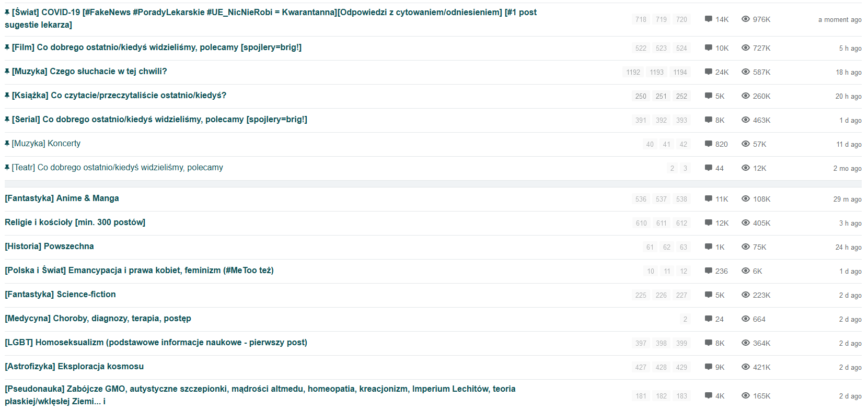Click the pin icon next to [Serial] topic
868x410 pixels.
(x=7, y=119)
